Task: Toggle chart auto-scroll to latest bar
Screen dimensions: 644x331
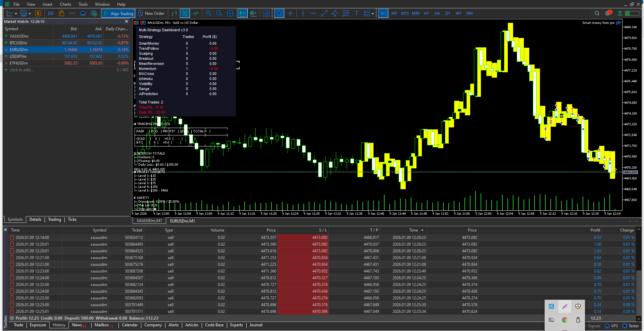Action: pos(242,13)
